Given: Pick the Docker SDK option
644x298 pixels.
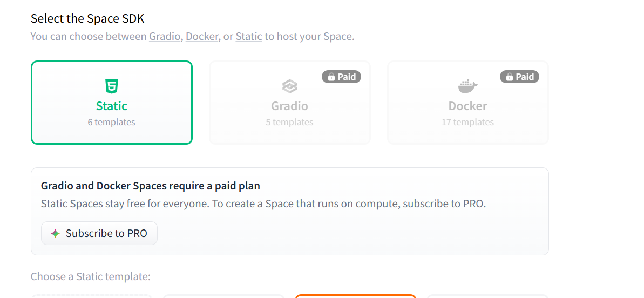Looking at the screenshot, I should (x=468, y=103).
